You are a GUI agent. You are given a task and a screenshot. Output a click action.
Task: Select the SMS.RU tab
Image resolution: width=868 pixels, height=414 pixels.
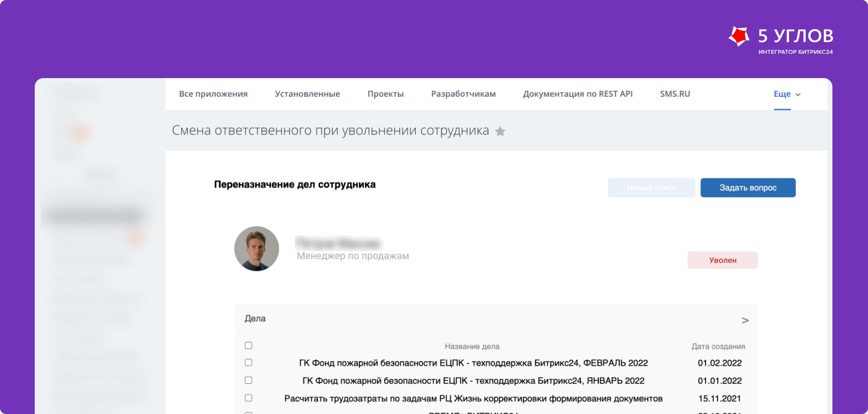tap(675, 94)
